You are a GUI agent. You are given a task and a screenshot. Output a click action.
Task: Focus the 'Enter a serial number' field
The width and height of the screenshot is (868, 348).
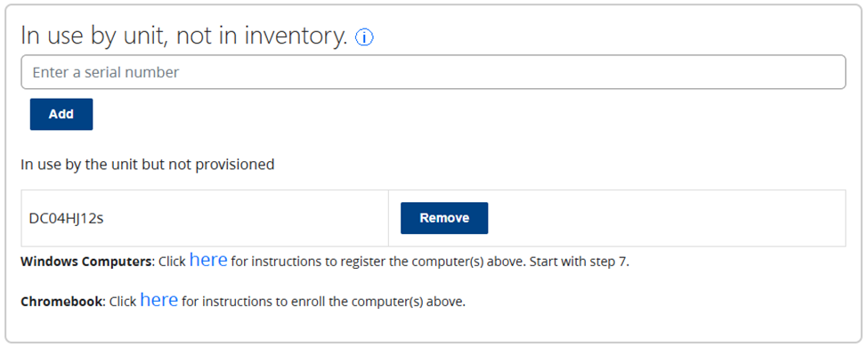[433, 72]
